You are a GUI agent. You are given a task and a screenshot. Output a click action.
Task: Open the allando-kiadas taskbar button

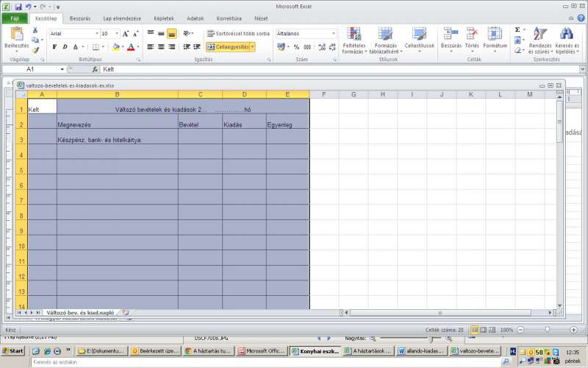(x=421, y=351)
